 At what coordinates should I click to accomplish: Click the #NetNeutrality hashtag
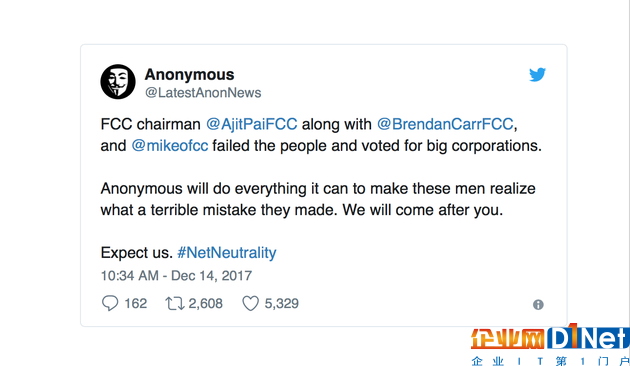[227, 253]
